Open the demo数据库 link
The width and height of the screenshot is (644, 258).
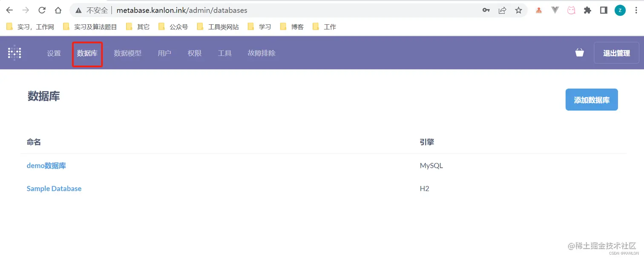click(x=46, y=166)
